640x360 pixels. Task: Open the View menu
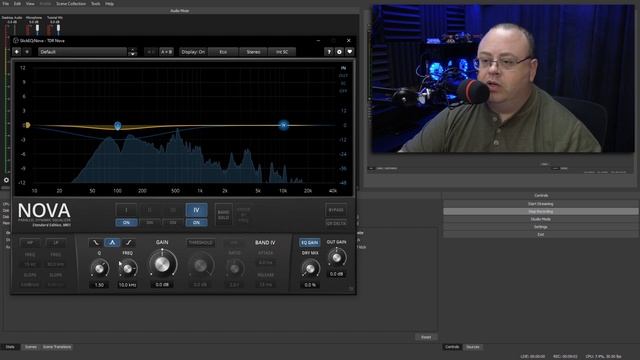point(30,4)
